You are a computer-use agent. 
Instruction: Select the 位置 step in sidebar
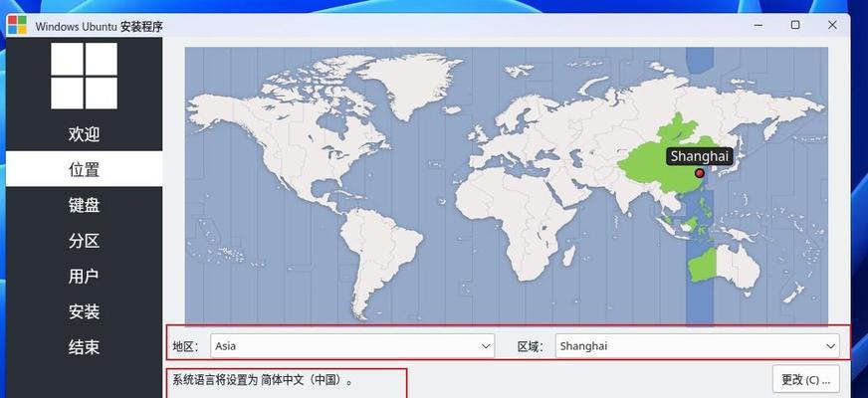(85, 169)
